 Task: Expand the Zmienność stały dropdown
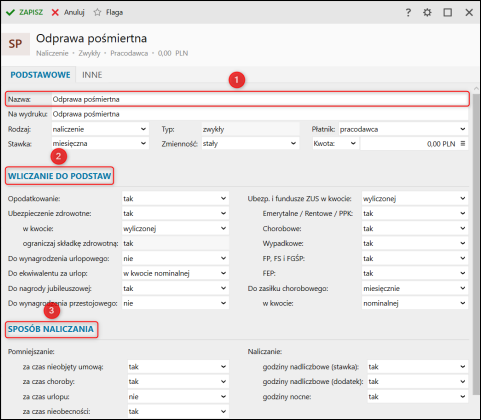pos(250,144)
